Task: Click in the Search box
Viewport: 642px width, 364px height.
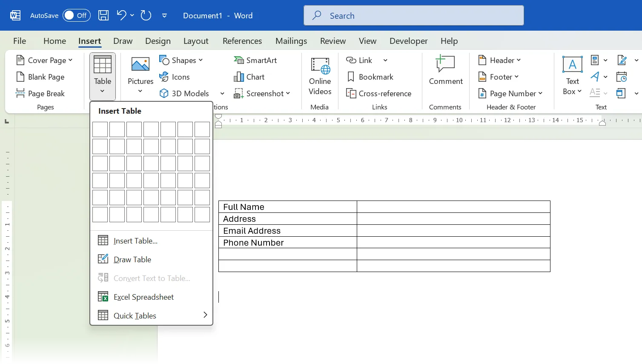Action: pyautogui.click(x=413, y=16)
